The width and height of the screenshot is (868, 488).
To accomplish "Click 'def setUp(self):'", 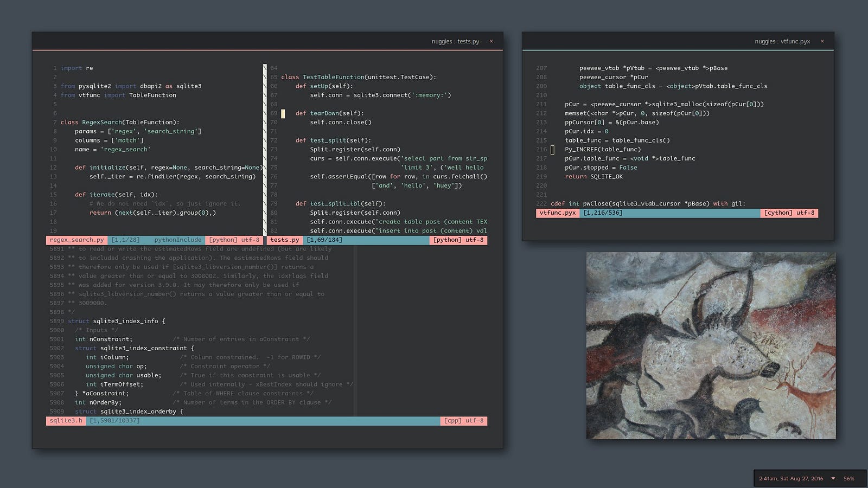I will (x=324, y=86).
